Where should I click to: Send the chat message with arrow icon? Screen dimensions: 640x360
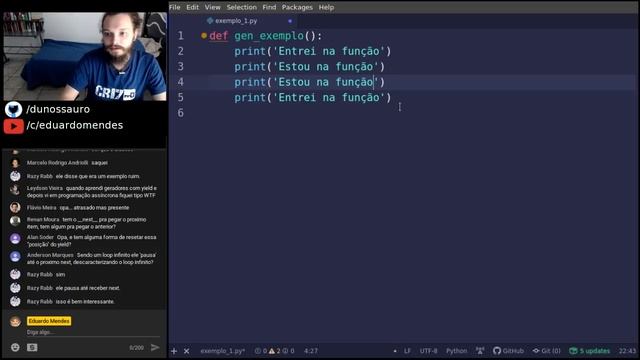click(155, 347)
